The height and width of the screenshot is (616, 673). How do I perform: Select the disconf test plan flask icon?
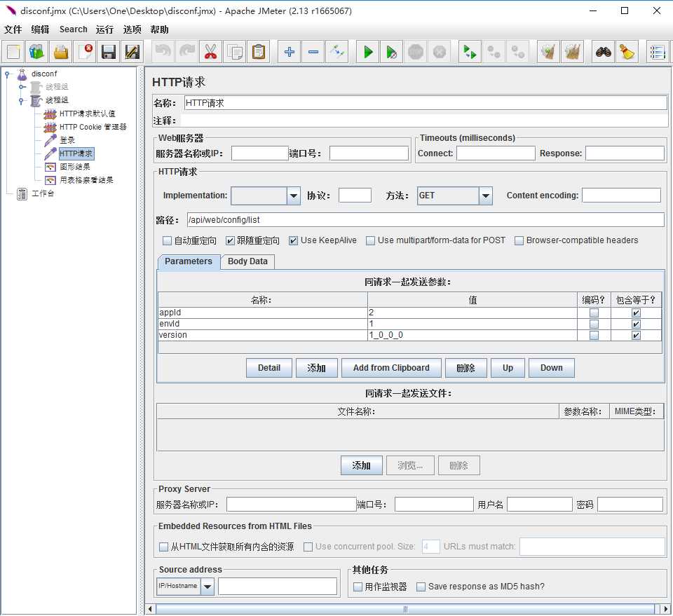[x=22, y=74]
